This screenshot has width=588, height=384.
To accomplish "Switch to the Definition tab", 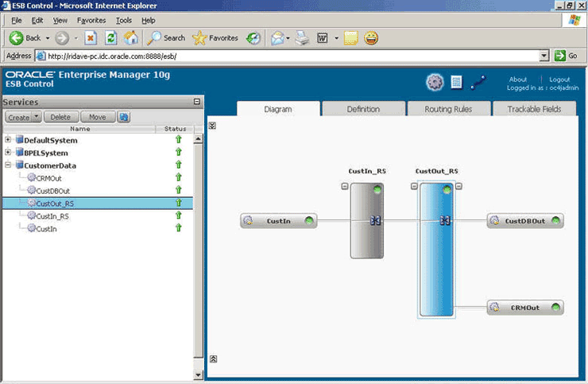I will (363, 109).
